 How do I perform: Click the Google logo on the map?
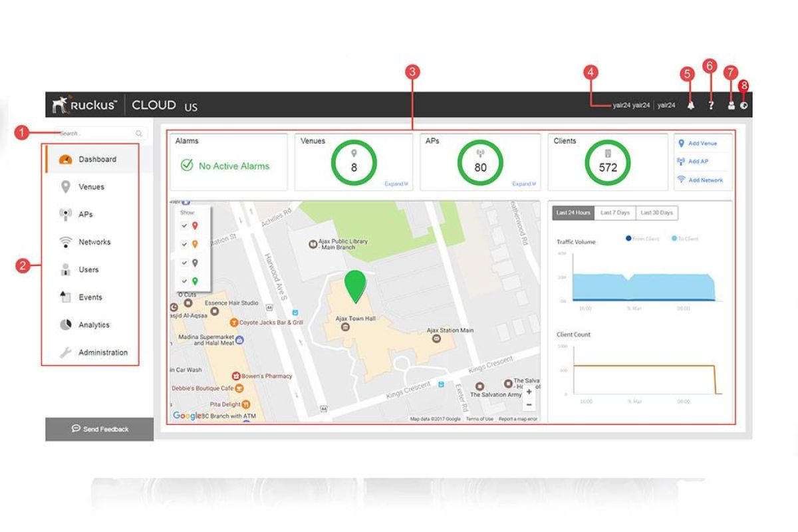click(x=186, y=416)
